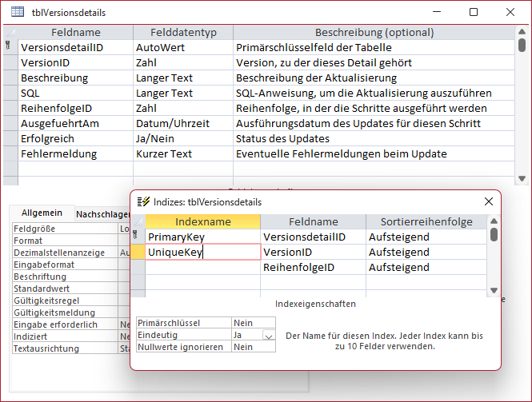
Task: Click the key icon beside PrimaryKey index row
Action: [x=135, y=234]
